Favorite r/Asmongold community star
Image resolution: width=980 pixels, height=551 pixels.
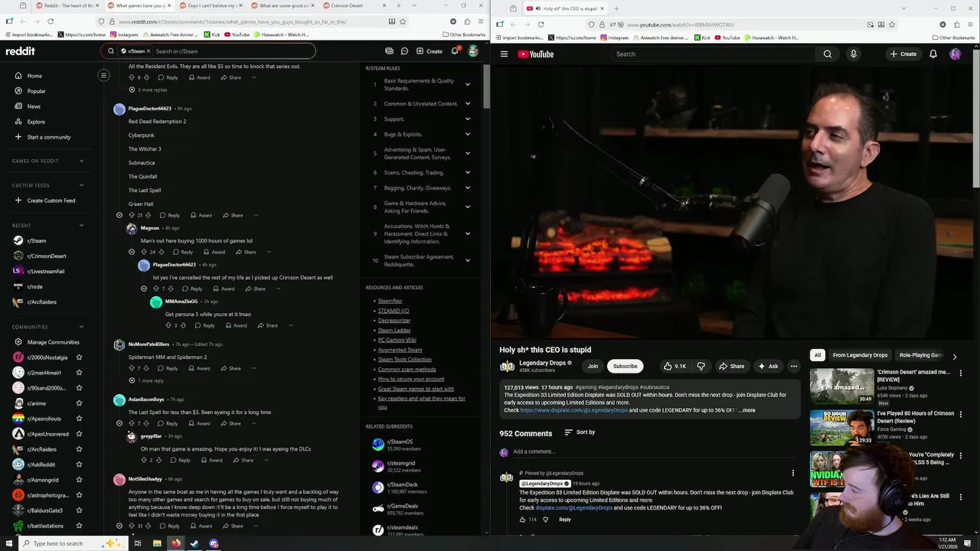pos(79,480)
